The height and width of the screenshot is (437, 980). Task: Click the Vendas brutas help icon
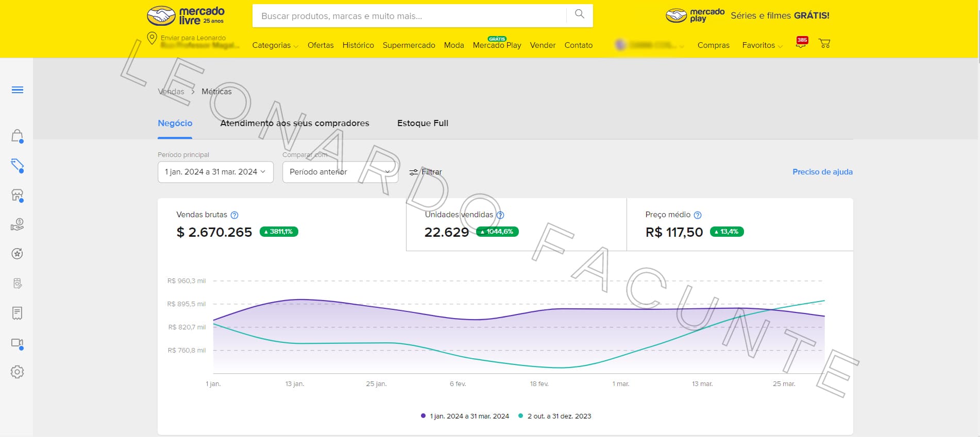pyautogui.click(x=234, y=215)
